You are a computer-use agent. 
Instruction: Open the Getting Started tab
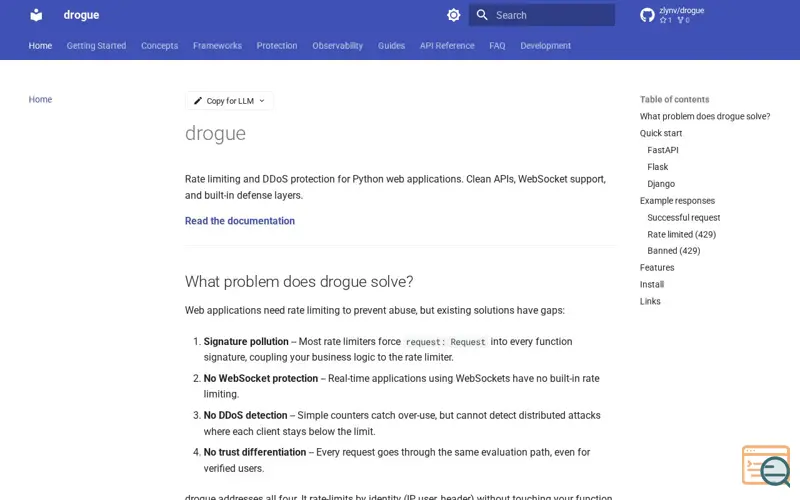96,46
